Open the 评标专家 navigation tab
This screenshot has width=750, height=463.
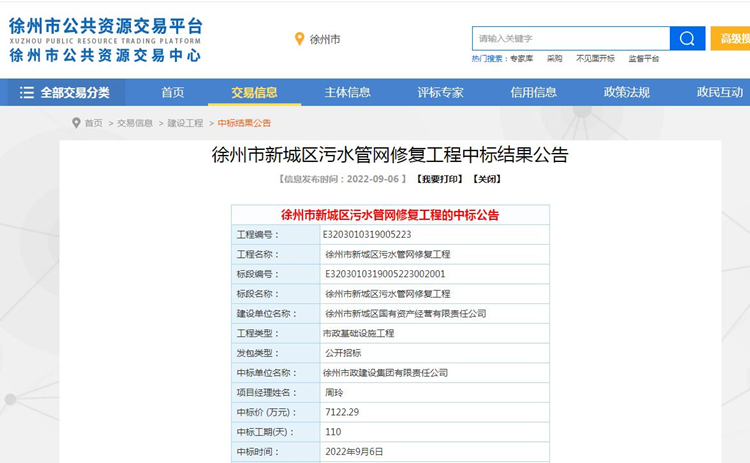[x=441, y=92]
